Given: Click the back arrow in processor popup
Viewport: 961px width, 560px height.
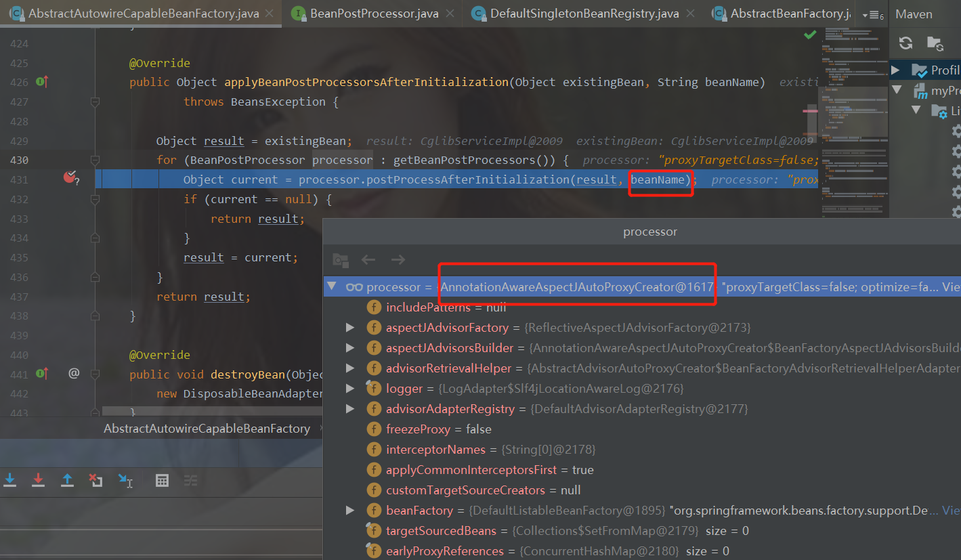Looking at the screenshot, I should [x=368, y=259].
